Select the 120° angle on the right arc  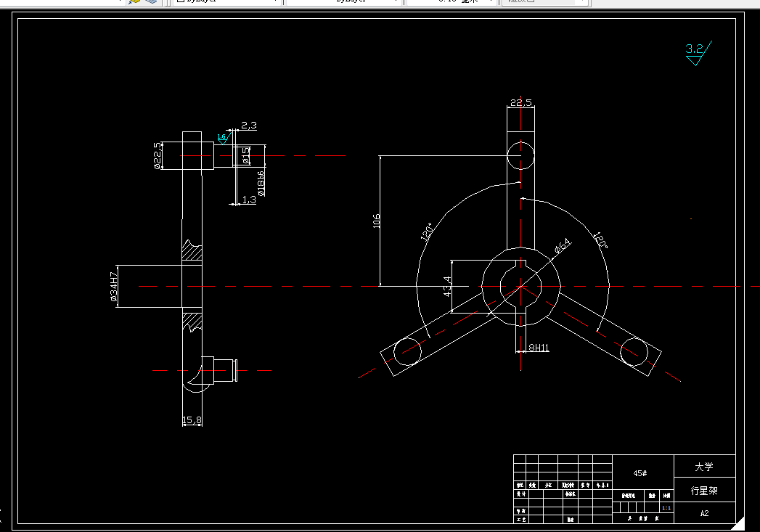[600, 240]
